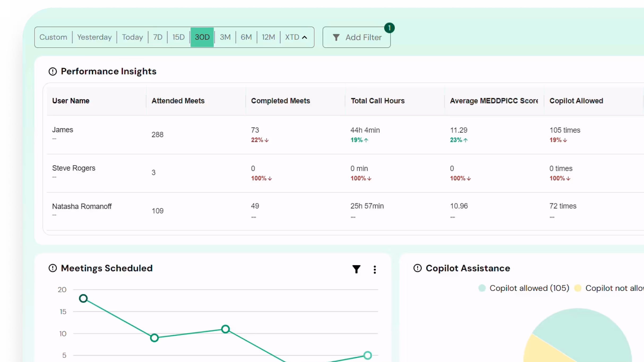644x362 pixels.
Task: Click the light green last chart data point
Action: click(x=368, y=355)
